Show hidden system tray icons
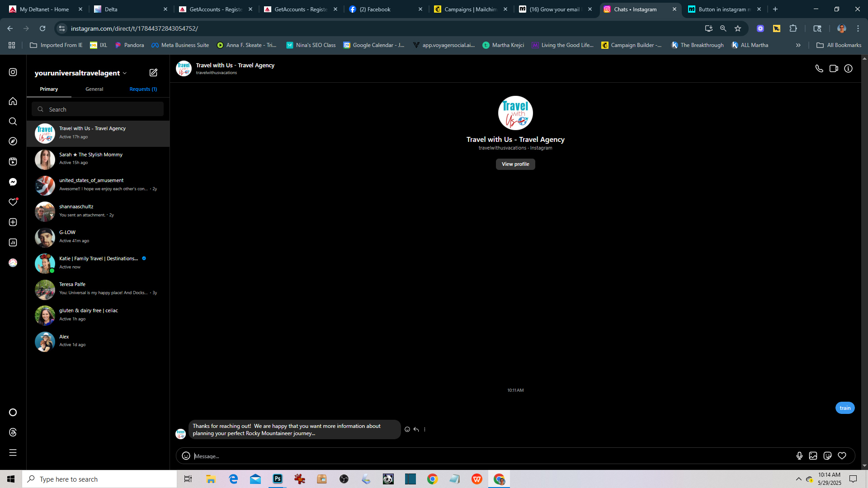868x488 pixels. (798, 479)
